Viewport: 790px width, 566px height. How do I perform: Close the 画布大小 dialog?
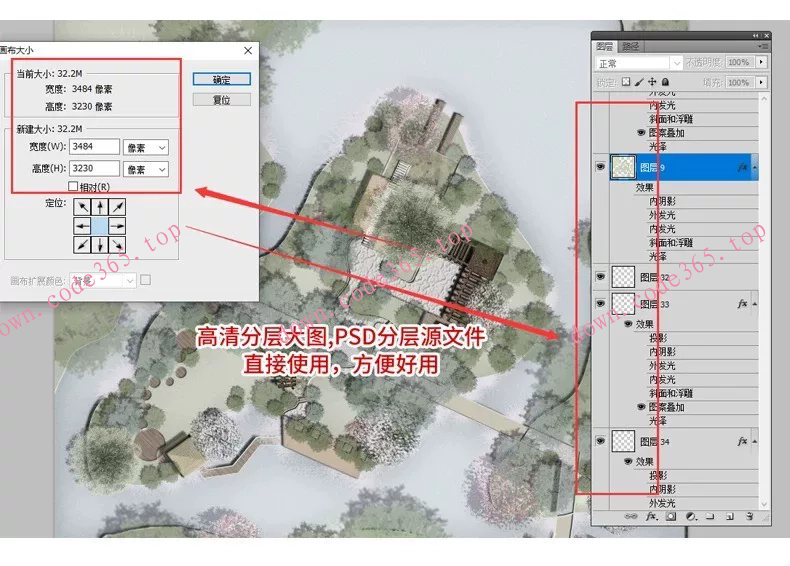pyautogui.click(x=248, y=50)
